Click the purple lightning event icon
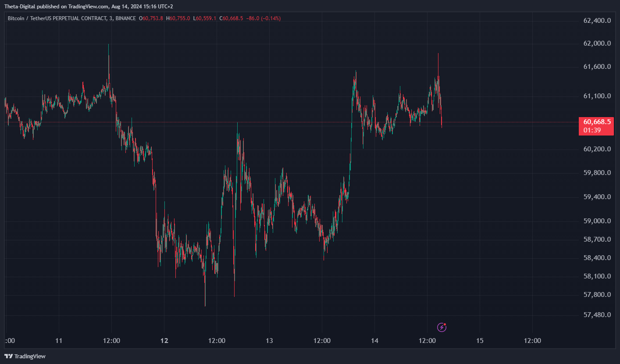This screenshot has width=620, height=364. coord(442,327)
